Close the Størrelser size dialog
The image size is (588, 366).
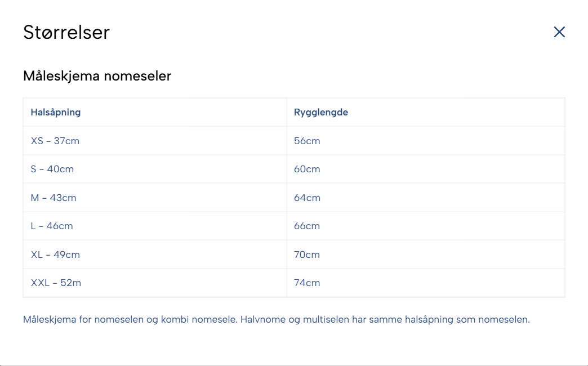559,32
